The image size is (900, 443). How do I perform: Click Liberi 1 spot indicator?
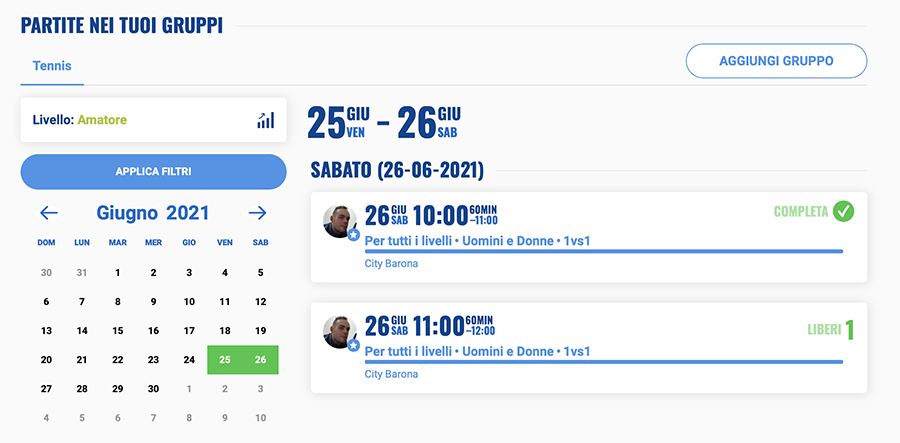[x=831, y=330]
